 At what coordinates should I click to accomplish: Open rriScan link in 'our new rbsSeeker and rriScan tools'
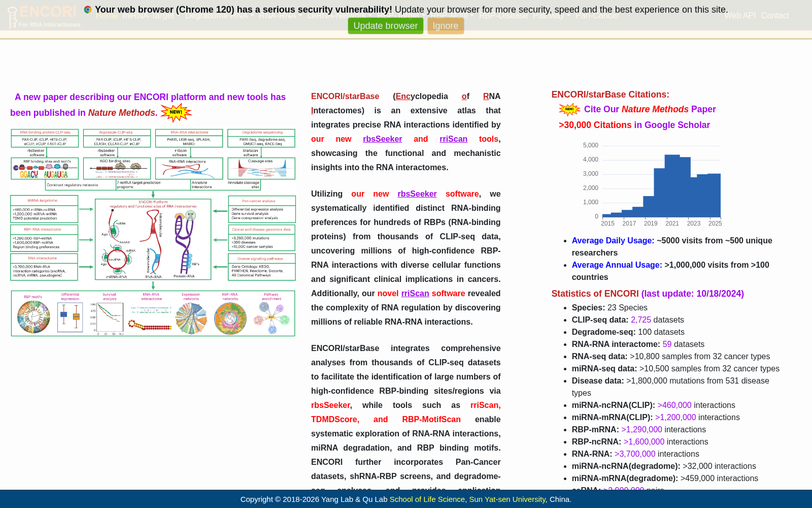tap(454, 139)
